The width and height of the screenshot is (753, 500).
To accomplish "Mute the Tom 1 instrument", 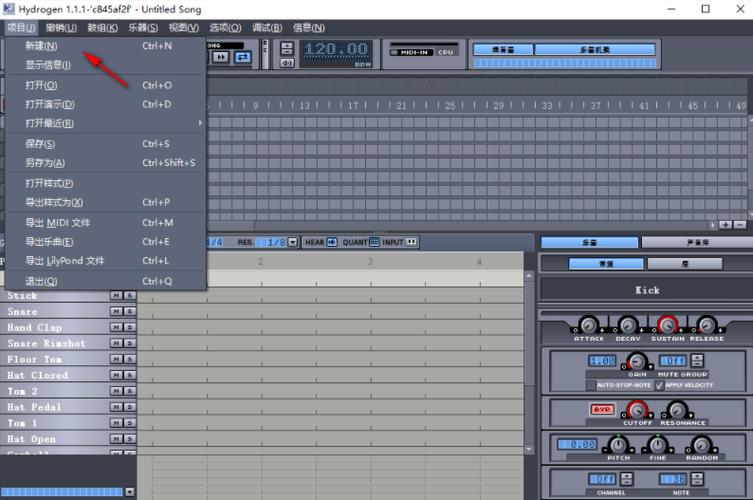I will [116, 423].
